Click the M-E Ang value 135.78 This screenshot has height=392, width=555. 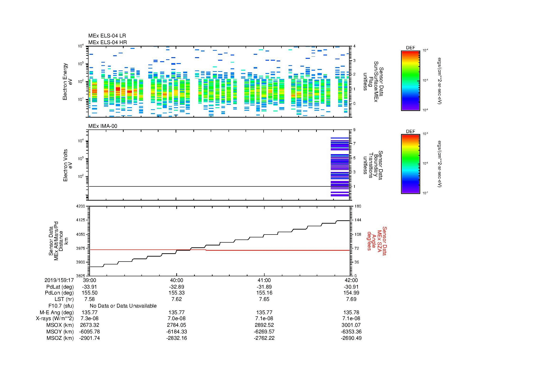pos(351,313)
